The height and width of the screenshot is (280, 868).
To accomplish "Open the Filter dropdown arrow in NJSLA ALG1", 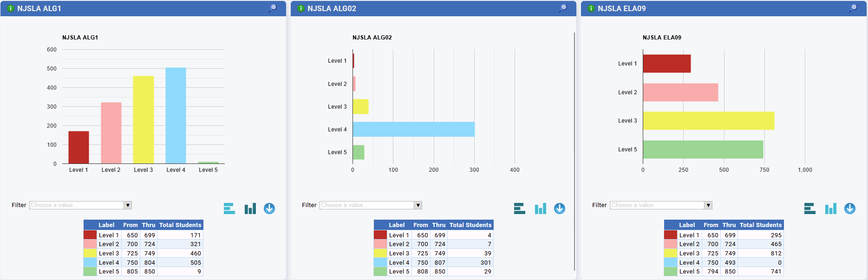I will [128, 205].
